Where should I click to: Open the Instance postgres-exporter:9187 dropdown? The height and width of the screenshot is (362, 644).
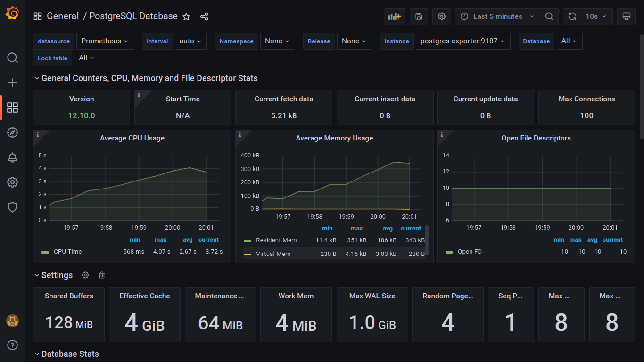pos(462,41)
